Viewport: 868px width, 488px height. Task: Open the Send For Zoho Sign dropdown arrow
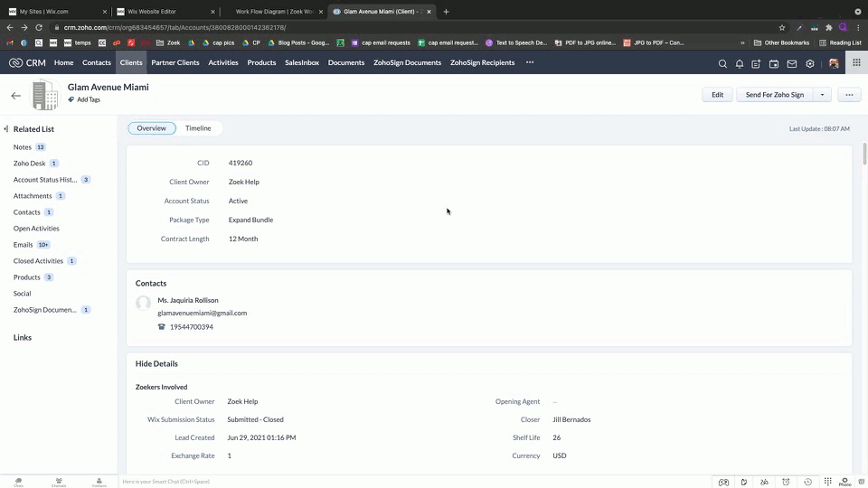pos(822,95)
